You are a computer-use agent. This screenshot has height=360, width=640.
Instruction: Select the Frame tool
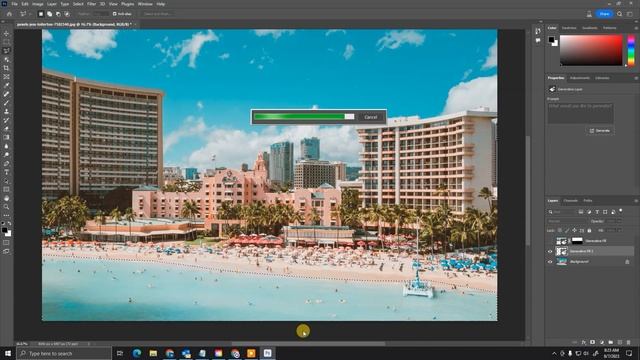coord(6,77)
